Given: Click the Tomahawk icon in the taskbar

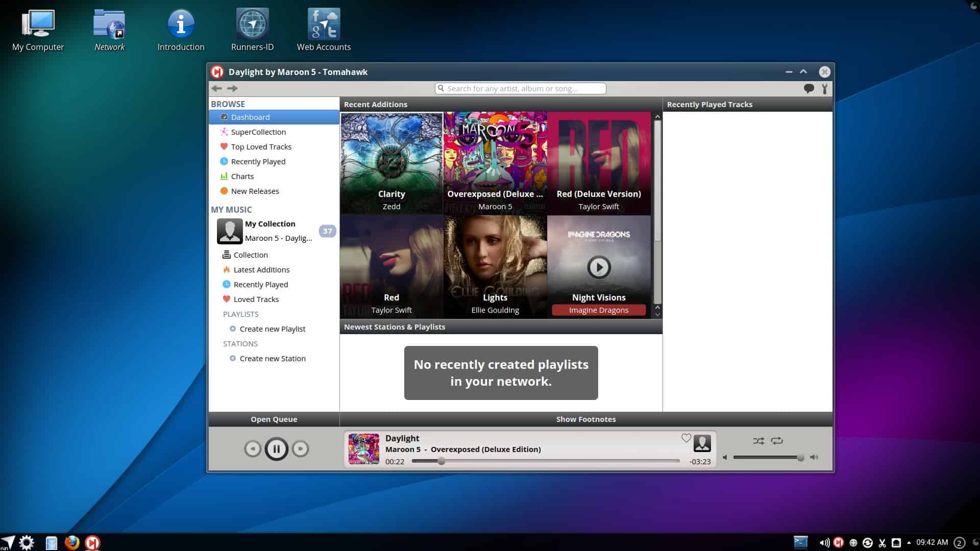Looking at the screenshot, I should tap(92, 542).
